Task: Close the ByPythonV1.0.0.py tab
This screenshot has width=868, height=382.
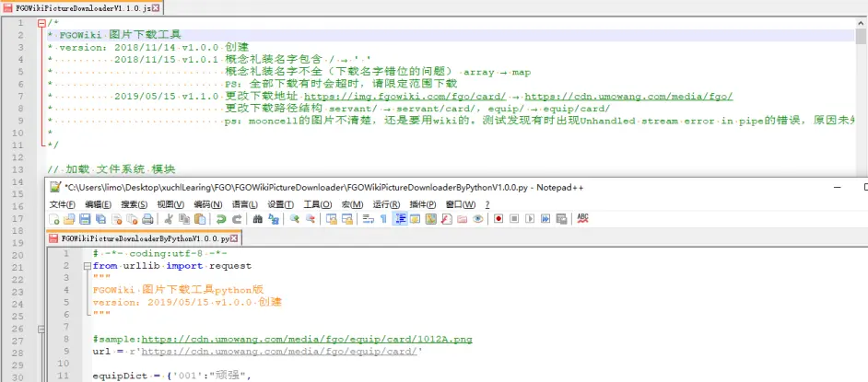Action: [234, 238]
